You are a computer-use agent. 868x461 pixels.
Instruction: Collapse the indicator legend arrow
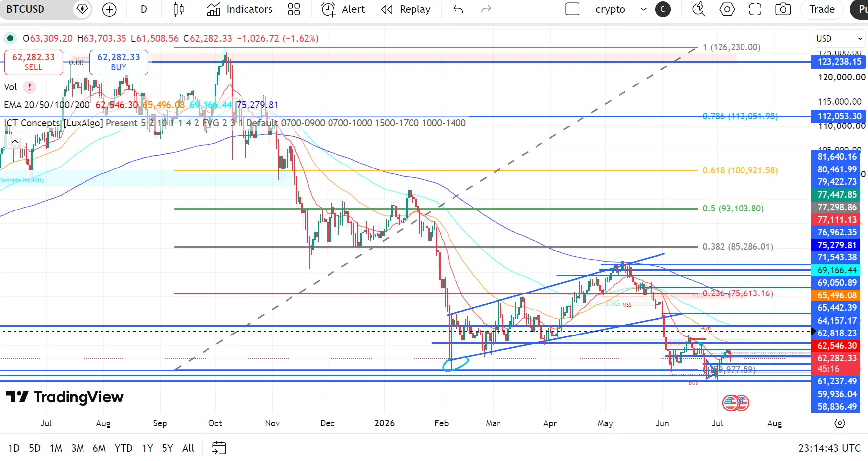(15, 141)
